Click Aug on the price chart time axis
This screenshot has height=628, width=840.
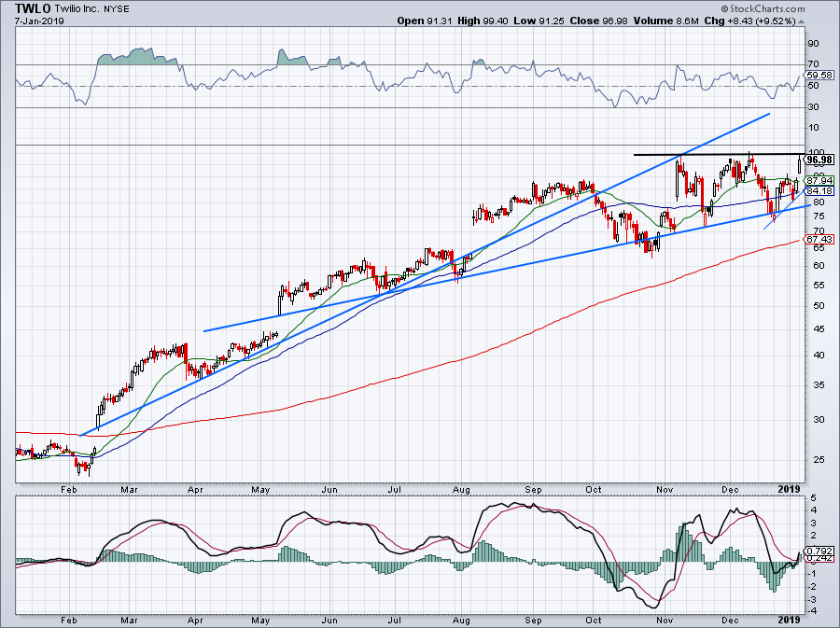tap(461, 489)
